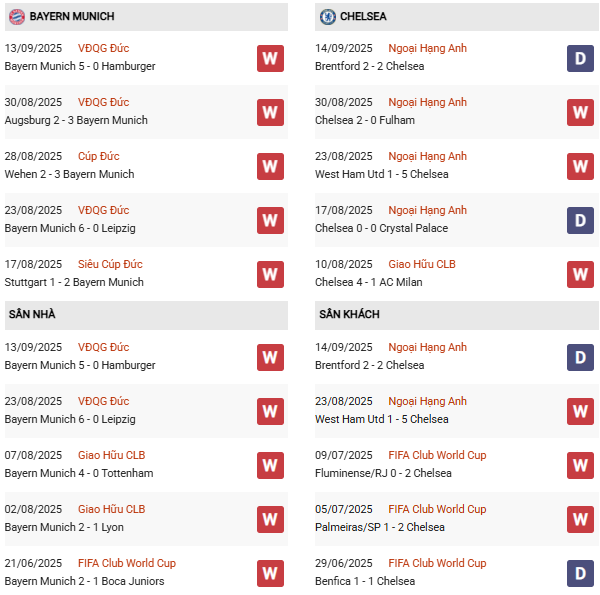Image resolution: width=600 pixels, height=595 pixels.
Task: Select the SÂN KHÁCH section header
Action: (351, 314)
